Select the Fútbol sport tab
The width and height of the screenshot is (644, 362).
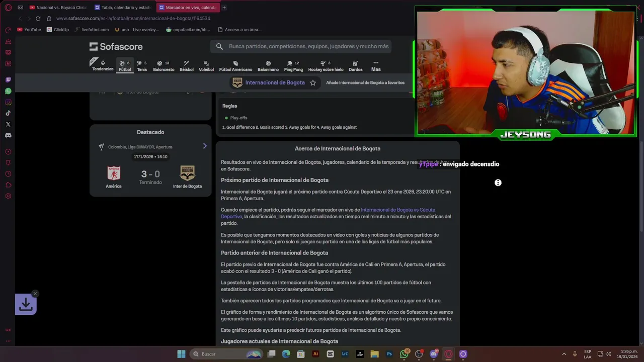(x=125, y=66)
